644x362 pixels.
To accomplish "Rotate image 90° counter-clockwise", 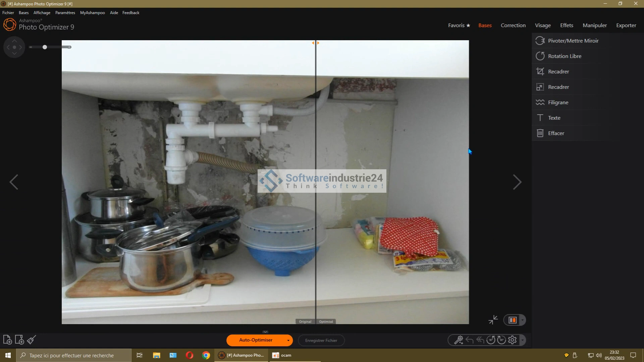I will point(491,340).
